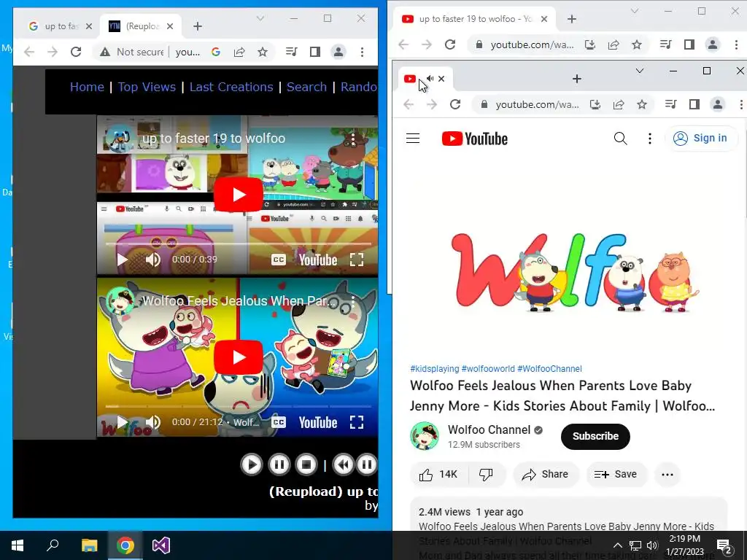This screenshot has height=560, width=747.
Task: Open the Search link on YTMND page
Action: pyautogui.click(x=307, y=87)
